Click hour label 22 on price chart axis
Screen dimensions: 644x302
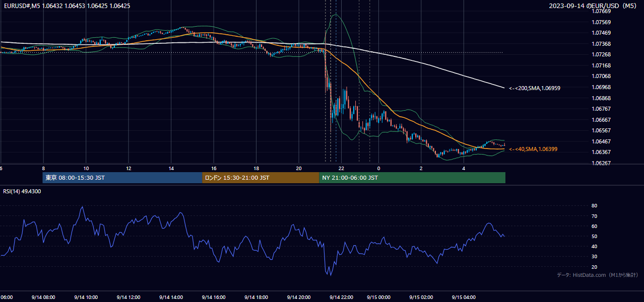click(x=341, y=168)
